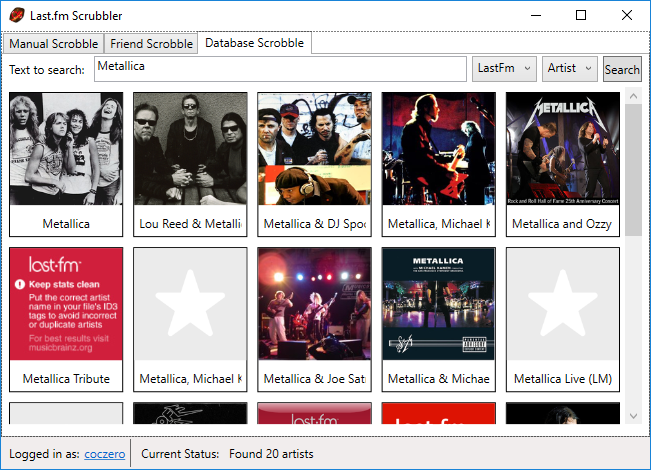This screenshot has height=470, width=651.
Task: Maximize the Last.fm Scrubbler window
Action: (581, 15)
